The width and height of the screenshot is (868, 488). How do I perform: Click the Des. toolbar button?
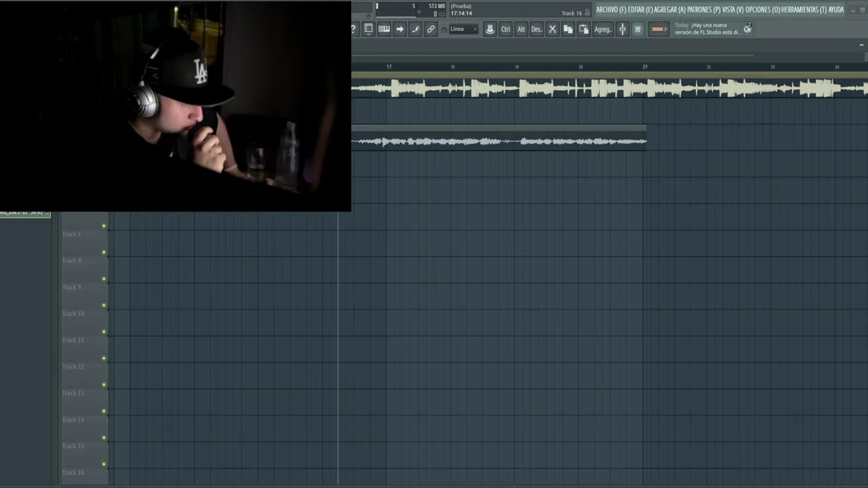pyautogui.click(x=536, y=29)
